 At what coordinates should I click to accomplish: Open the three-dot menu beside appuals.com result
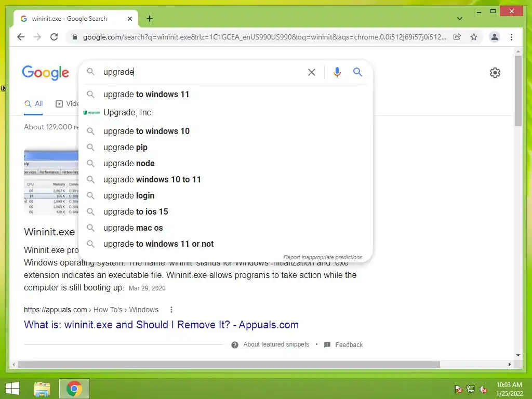171,310
